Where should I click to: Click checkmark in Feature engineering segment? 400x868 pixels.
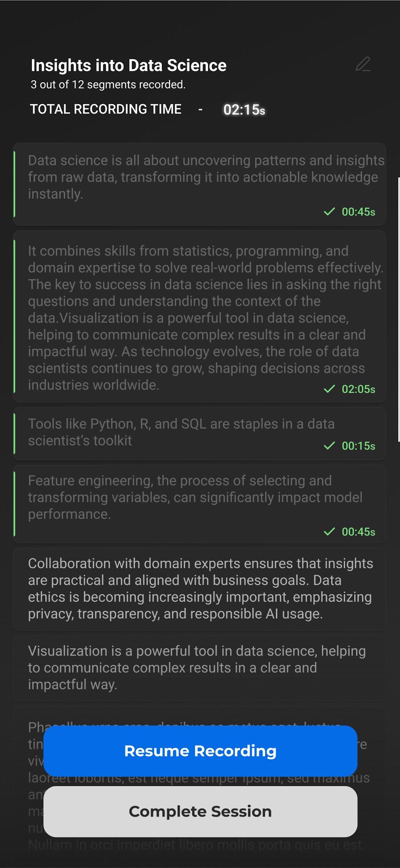click(x=329, y=532)
